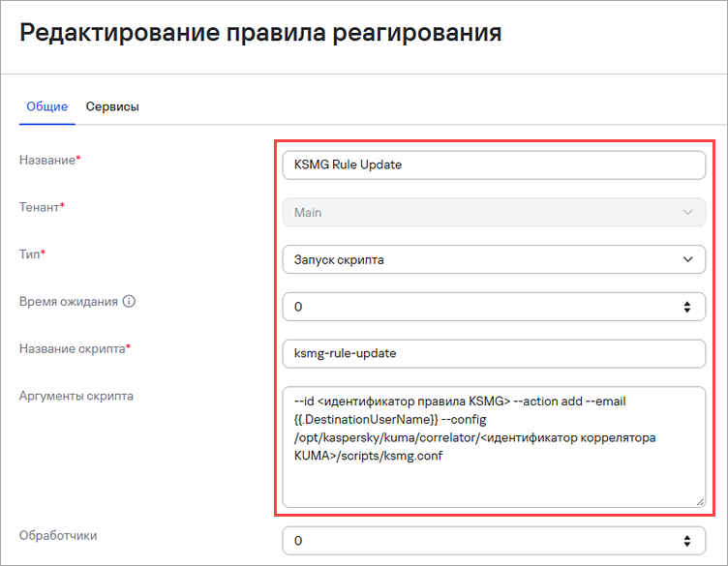Click the Обработчики number field
Image resolution: width=728 pixels, height=566 pixels.
click(494, 541)
